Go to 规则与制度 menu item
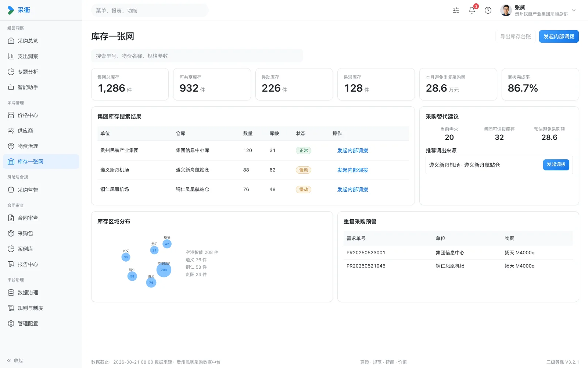The width and height of the screenshot is (588, 368). [41, 308]
